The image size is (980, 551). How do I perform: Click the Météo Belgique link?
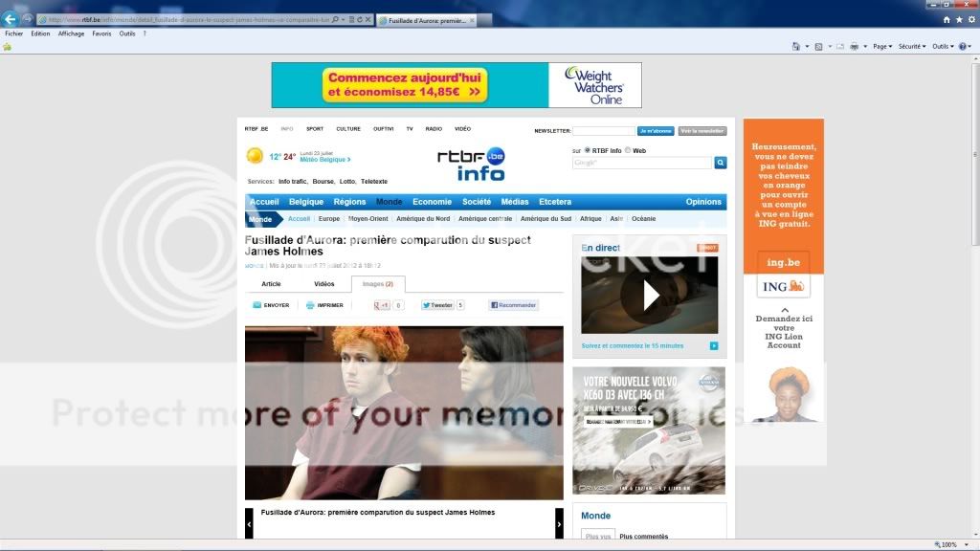pos(324,160)
